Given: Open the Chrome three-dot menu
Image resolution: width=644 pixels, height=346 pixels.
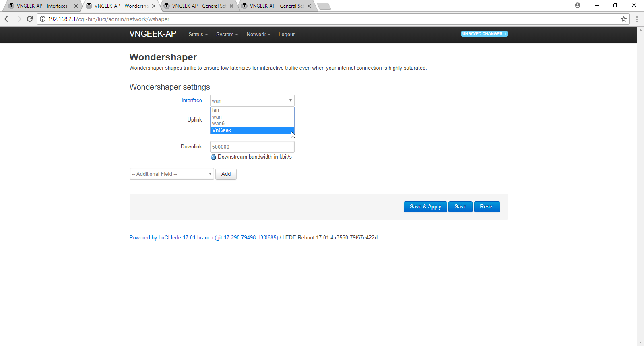Looking at the screenshot, I should coord(637,19).
